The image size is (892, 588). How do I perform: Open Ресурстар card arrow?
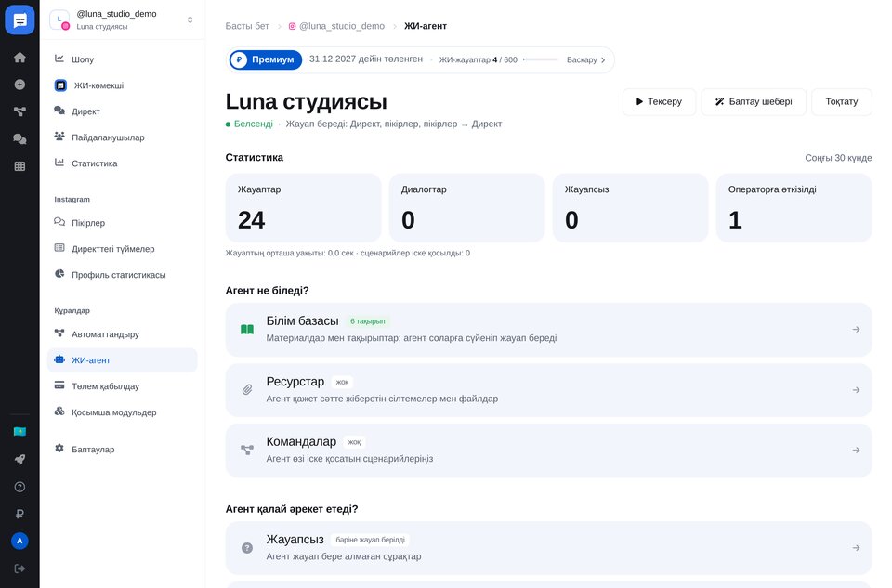point(856,390)
